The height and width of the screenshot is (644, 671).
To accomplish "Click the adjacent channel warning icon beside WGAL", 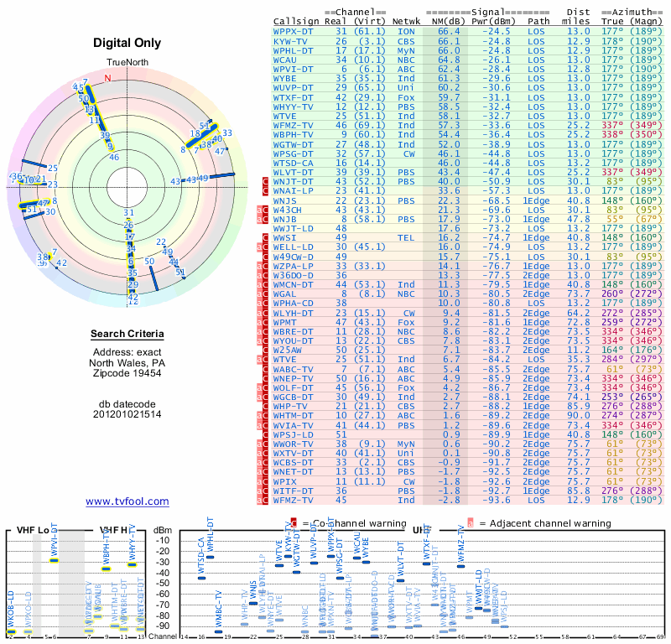I will click(x=259, y=293).
